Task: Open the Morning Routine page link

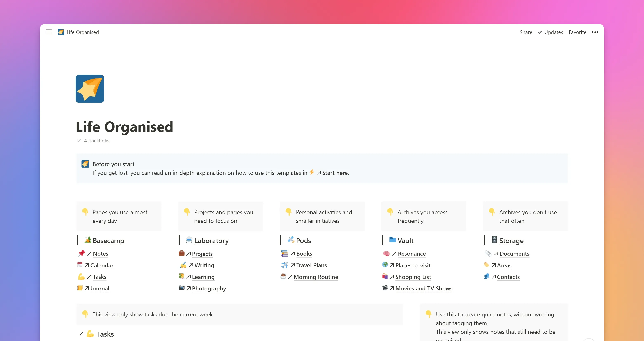Action: (316, 277)
